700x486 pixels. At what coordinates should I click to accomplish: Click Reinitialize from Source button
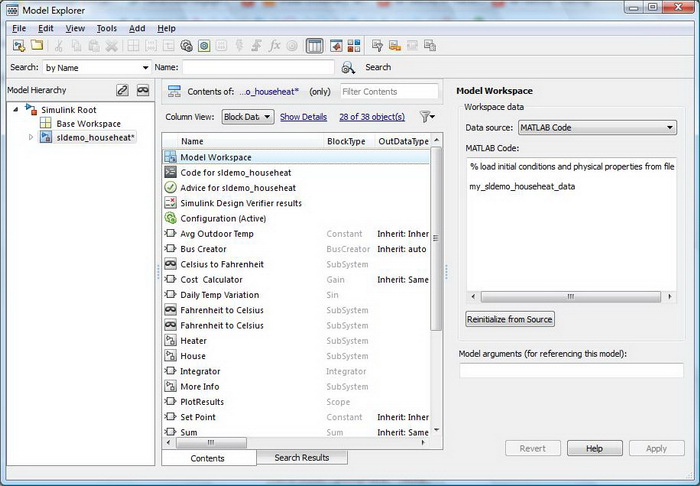510,319
